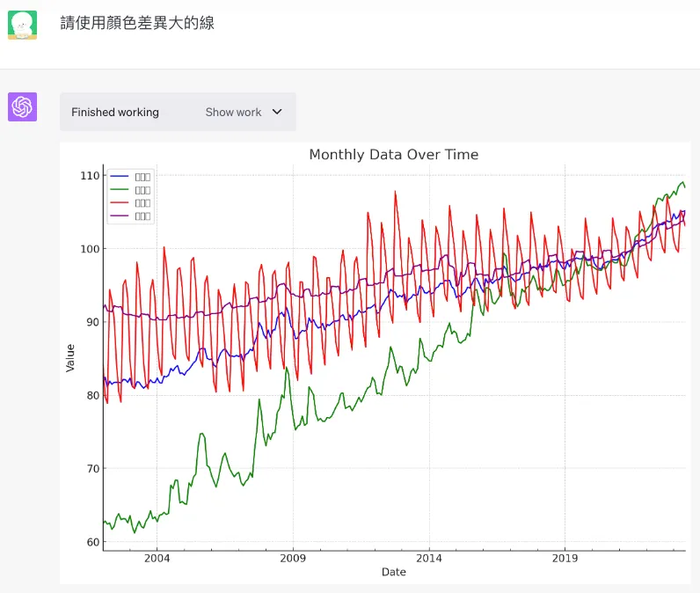Click the 2014 x-axis label
The width and height of the screenshot is (700, 593).
[x=429, y=558]
